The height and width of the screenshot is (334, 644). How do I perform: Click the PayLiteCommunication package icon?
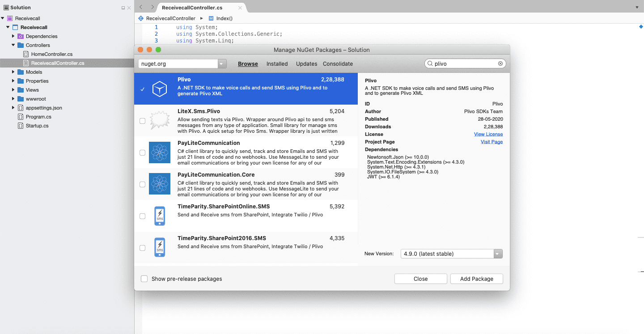tap(160, 152)
